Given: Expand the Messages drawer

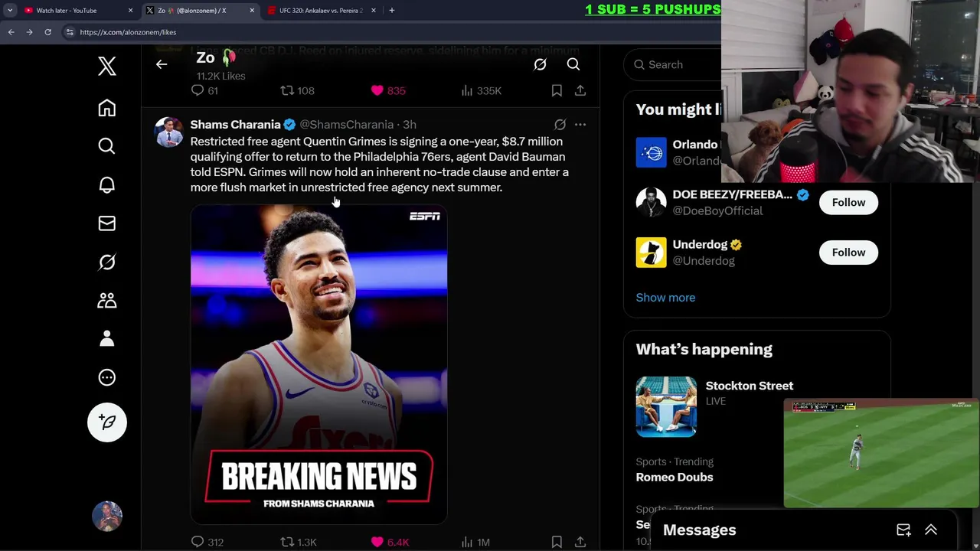Looking at the screenshot, I should point(931,530).
